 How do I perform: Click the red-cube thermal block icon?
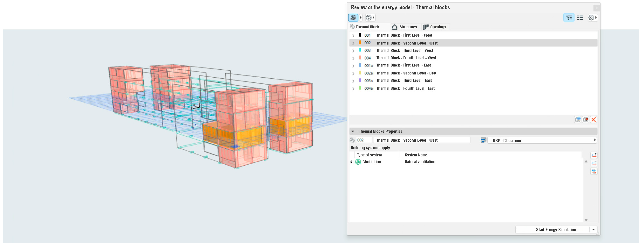(585, 120)
